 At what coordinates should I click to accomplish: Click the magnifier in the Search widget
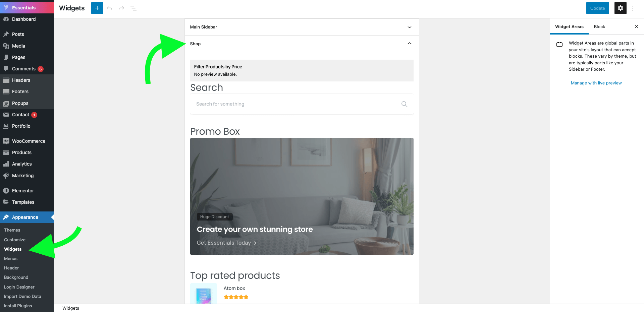pyautogui.click(x=404, y=104)
